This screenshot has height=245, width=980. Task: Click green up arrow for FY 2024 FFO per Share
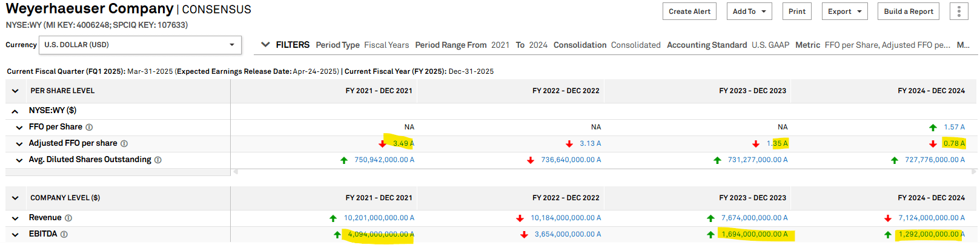933,128
